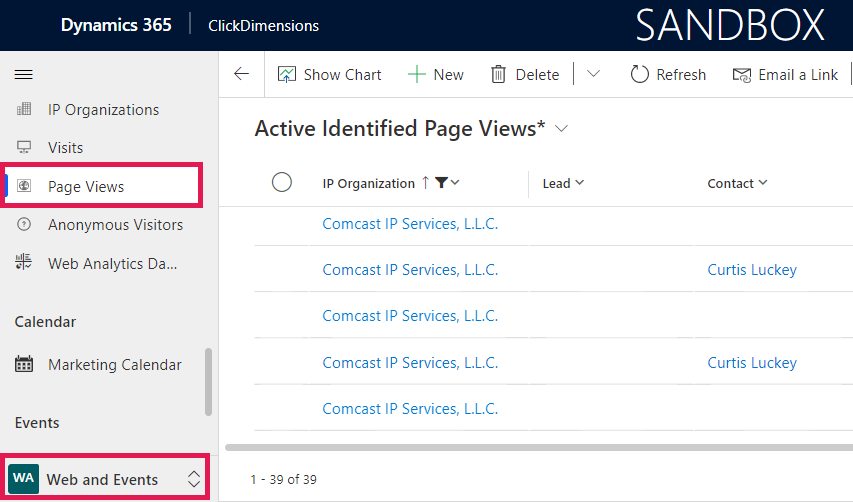Image resolution: width=853 pixels, height=502 pixels.
Task: Expand the Web and Events area switcher
Action: [x=194, y=479]
